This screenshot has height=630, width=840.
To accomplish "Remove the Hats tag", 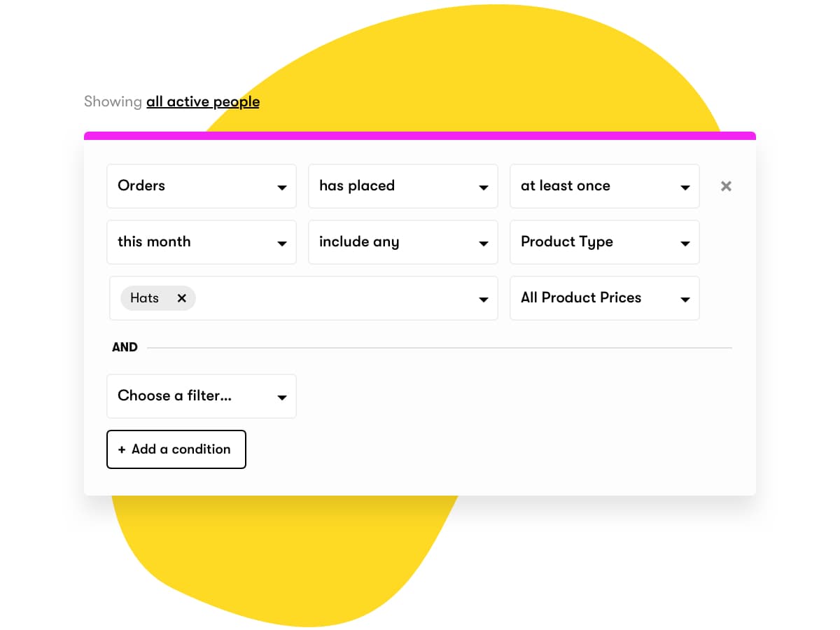I will (182, 298).
